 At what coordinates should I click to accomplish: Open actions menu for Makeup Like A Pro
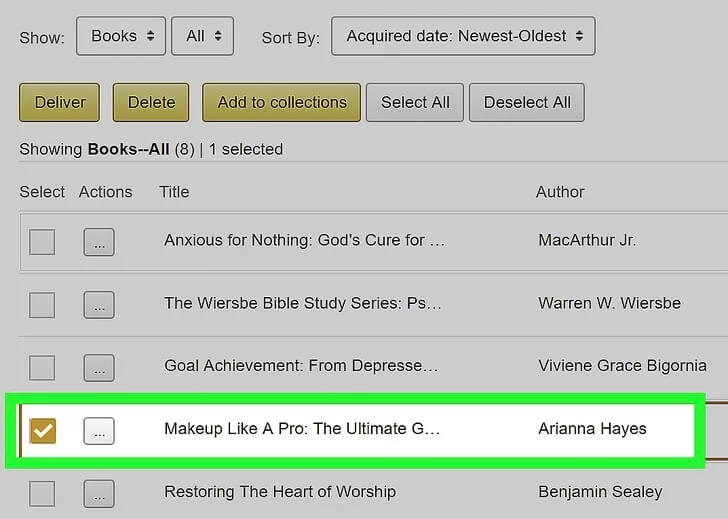click(x=98, y=431)
